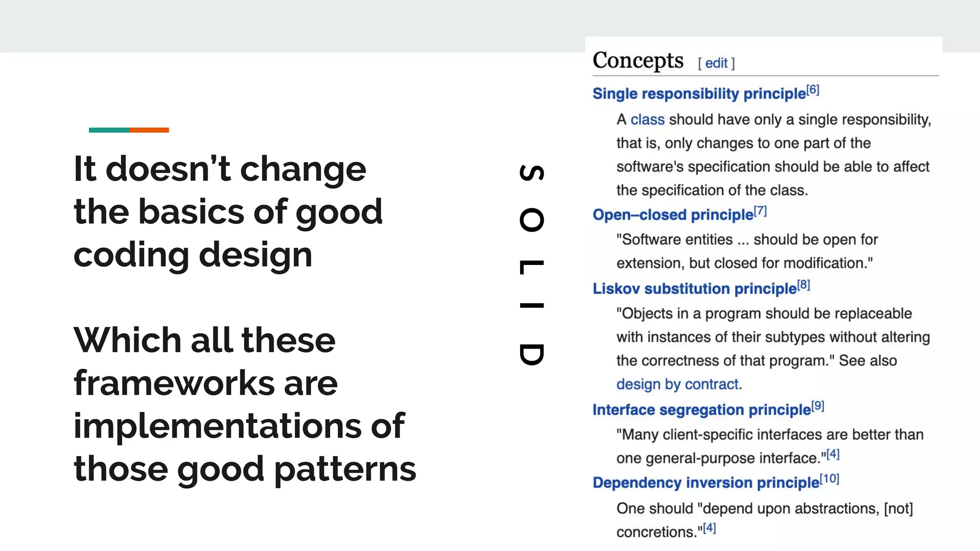This screenshot has height=551, width=980.
Task: Click the edit link beside Concepts
Action: (x=716, y=63)
